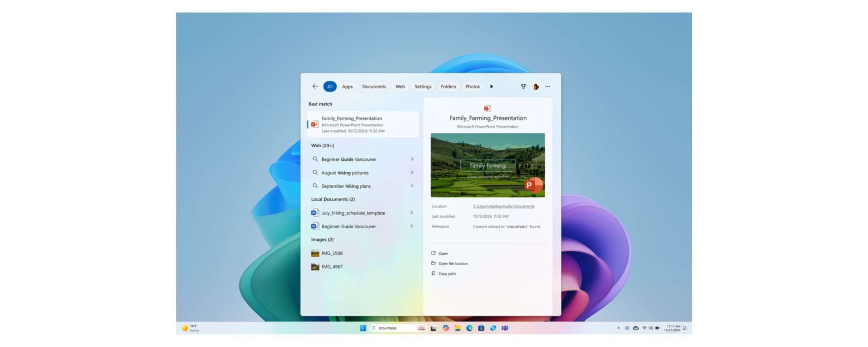Screen dimensions: 868x347
Task: Click the IMG_4967 image thumbnail
Action: 315,267
